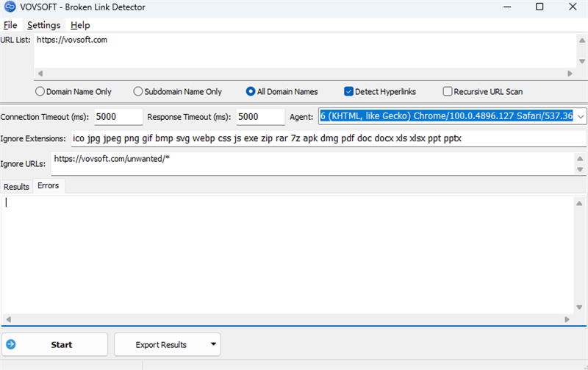This screenshot has height=370, width=588.
Task: Expand the Agent combo box dropdown
Action: click(x=581, y=116)
